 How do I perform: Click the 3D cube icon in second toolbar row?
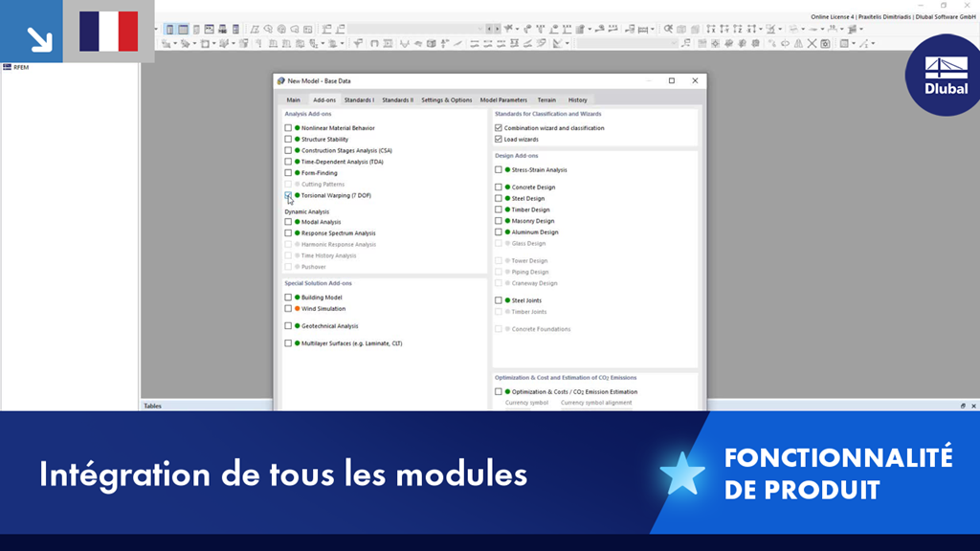click(x=432, y=44)
